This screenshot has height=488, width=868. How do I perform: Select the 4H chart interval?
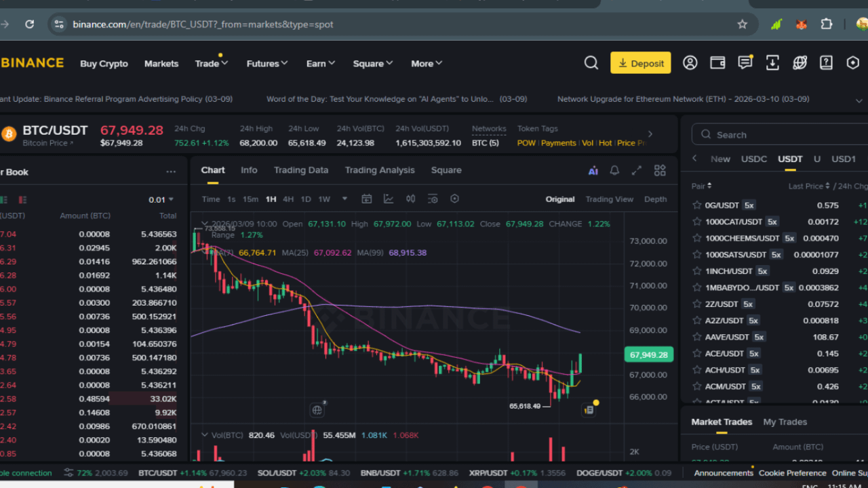288,199
